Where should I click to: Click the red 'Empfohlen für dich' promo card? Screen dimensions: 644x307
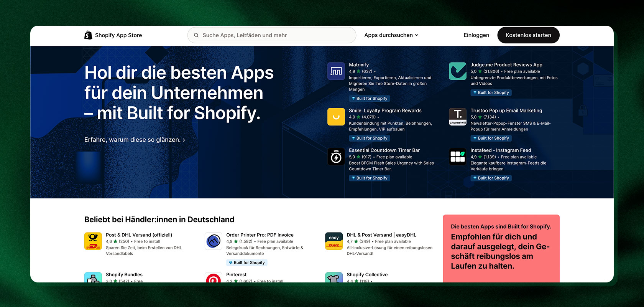501,249
